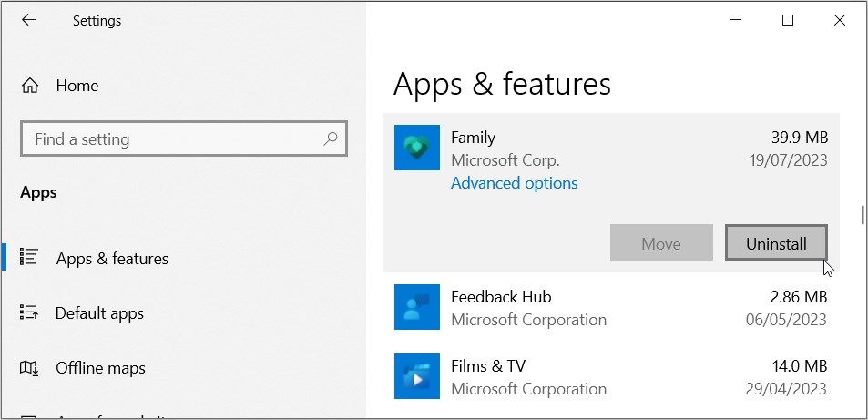Screen dimensions: 868x420
Task: Click the greyed Move button
Action: [661, 243]
